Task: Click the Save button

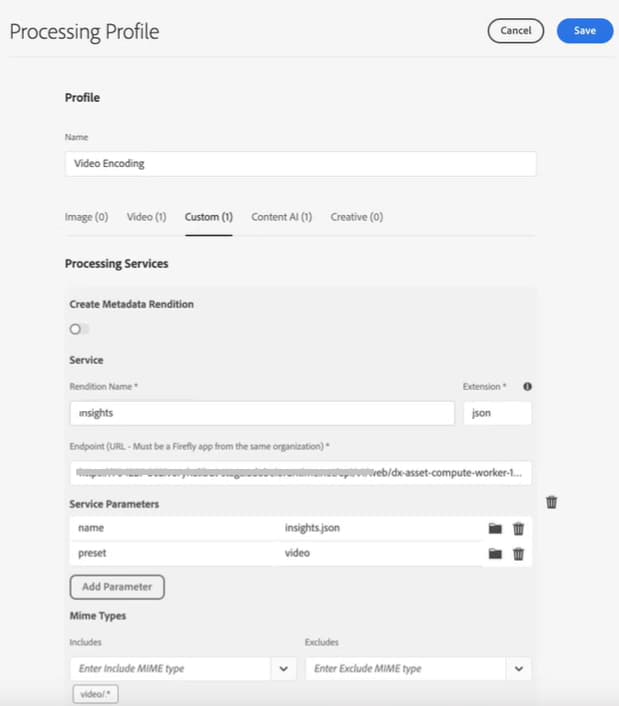Action: pos(585,31)
